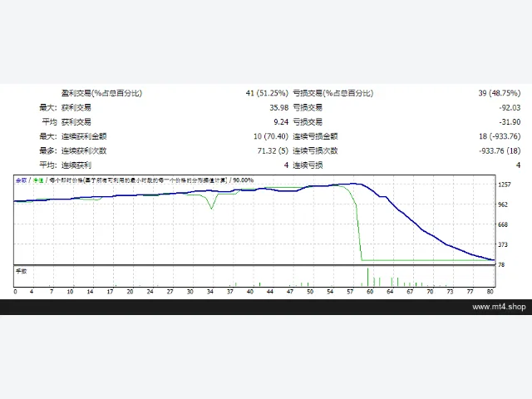Click the y-axis value '668'
The image size is (532, 399).
503,224
